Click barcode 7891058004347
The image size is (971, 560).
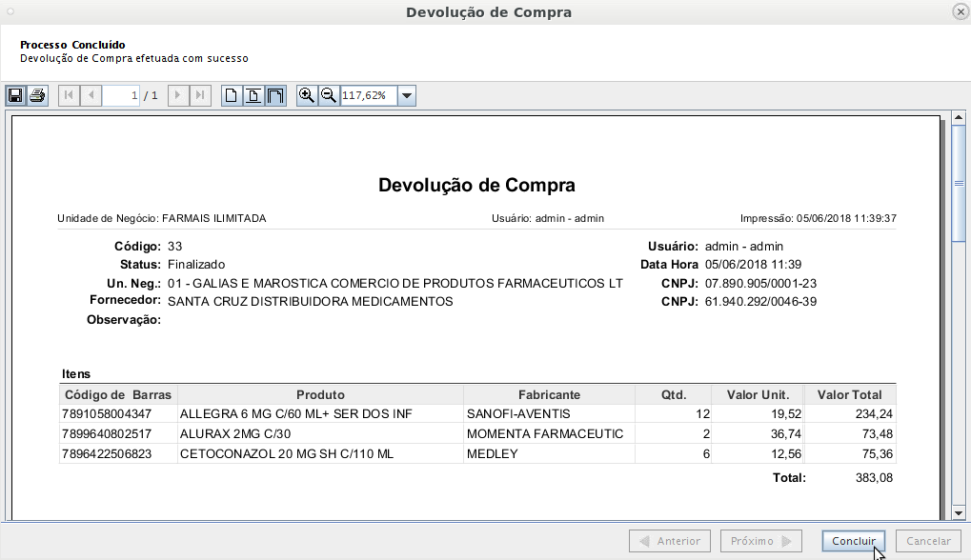tap(107, 414)
